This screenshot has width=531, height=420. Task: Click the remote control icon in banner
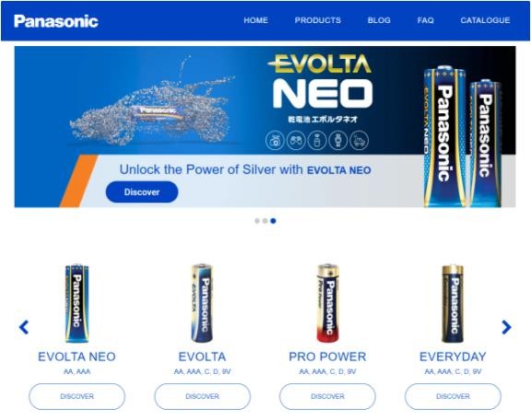pyautogui.click(x=317, y=140)
